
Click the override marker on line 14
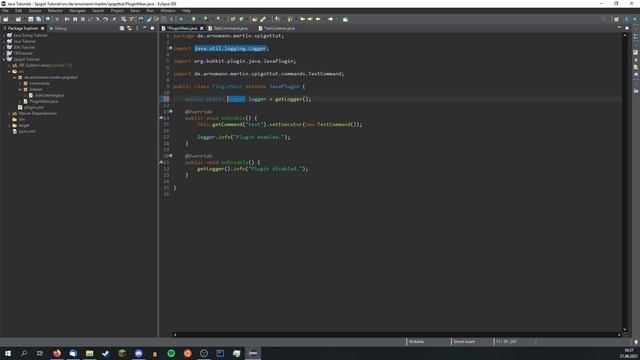(x=161, y=118)
